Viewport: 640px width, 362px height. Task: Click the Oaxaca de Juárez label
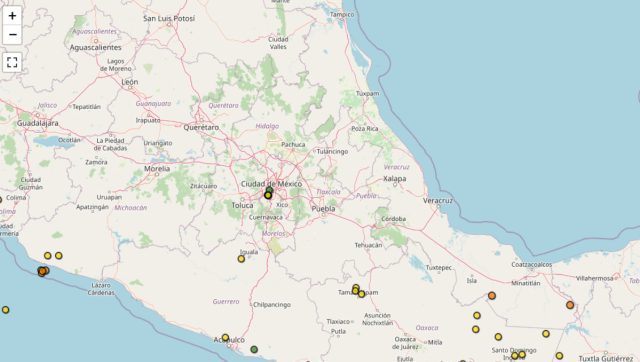click(405, 343)
